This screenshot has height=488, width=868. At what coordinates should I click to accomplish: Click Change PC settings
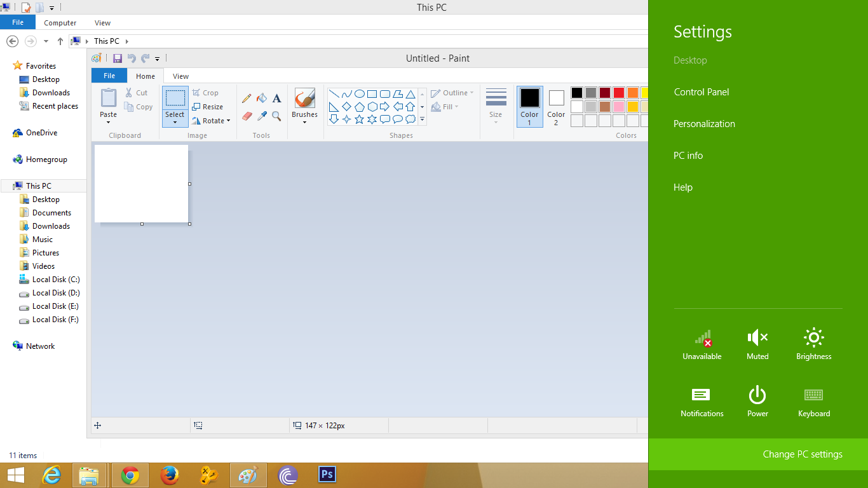point(803,454)
